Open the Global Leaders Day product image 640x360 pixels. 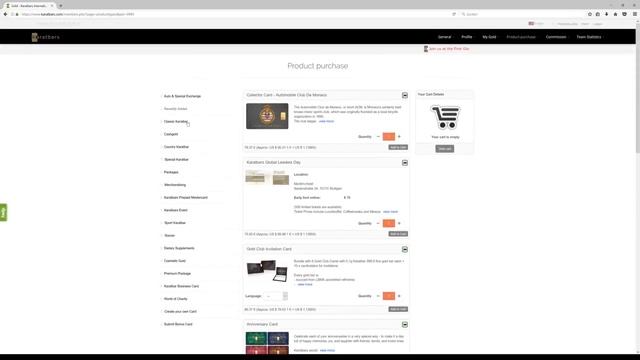267,178
